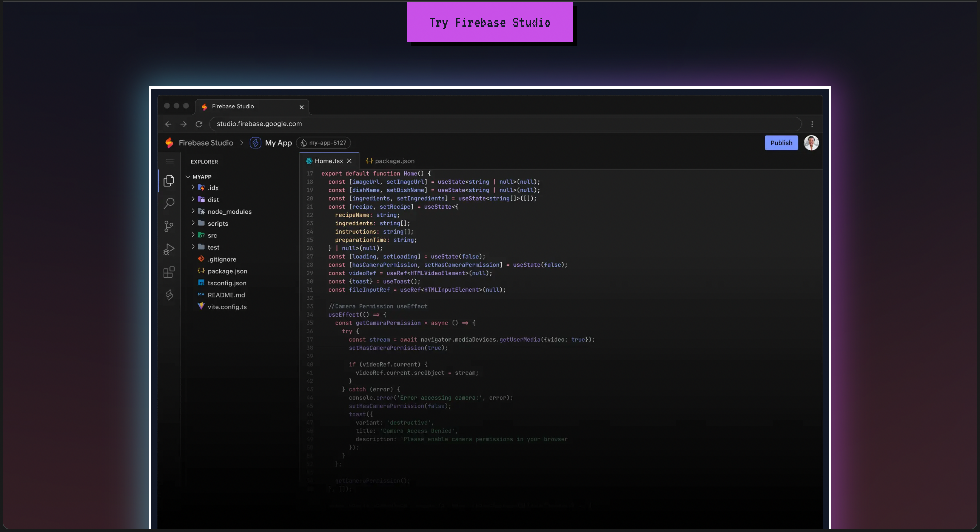The image size is (980, 532).
Task: Close the Home.tsx editor tab
Action: (349, 161)
